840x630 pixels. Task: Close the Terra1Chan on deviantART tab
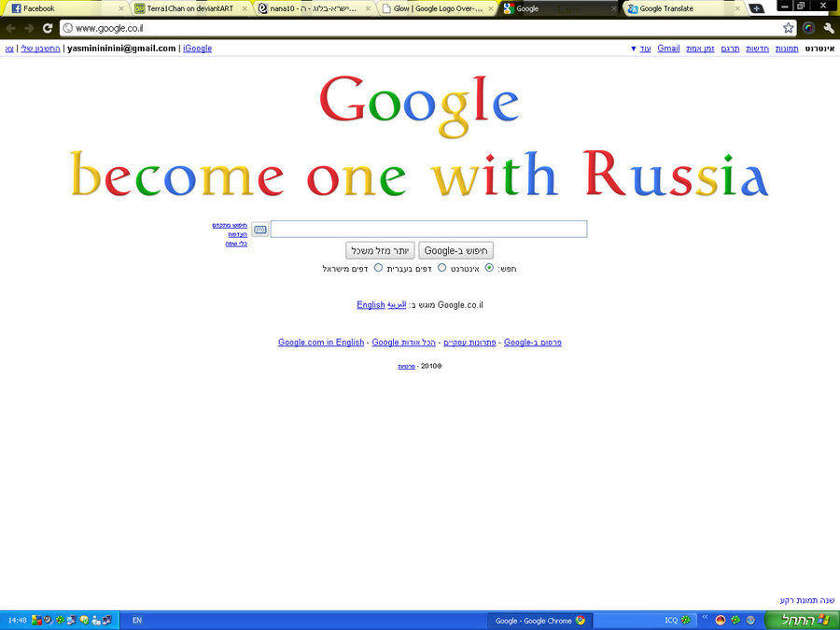245,8
